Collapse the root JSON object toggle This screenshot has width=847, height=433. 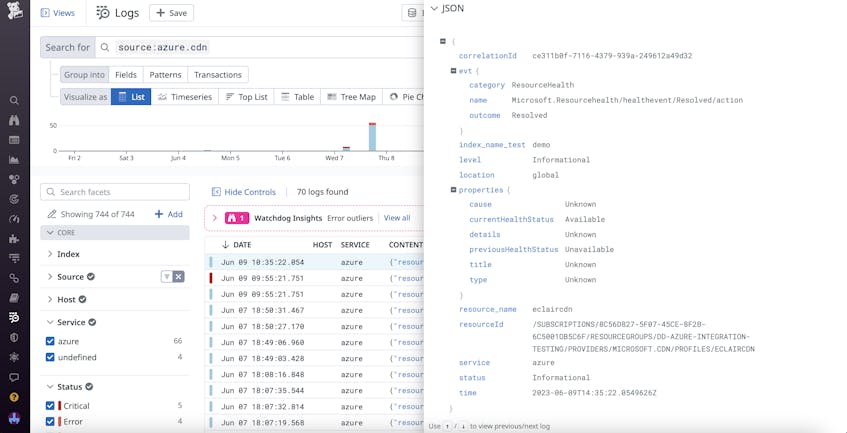coord(443,41)
